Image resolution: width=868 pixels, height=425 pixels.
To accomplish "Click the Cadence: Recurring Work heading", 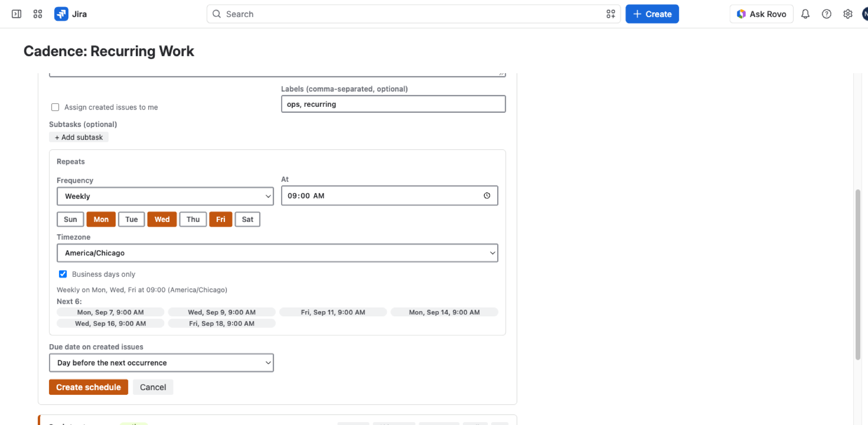I will [109, 51].
